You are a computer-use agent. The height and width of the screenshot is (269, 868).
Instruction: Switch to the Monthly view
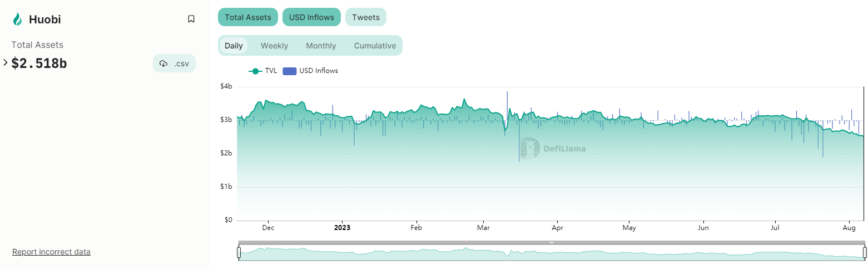point(321,46)
